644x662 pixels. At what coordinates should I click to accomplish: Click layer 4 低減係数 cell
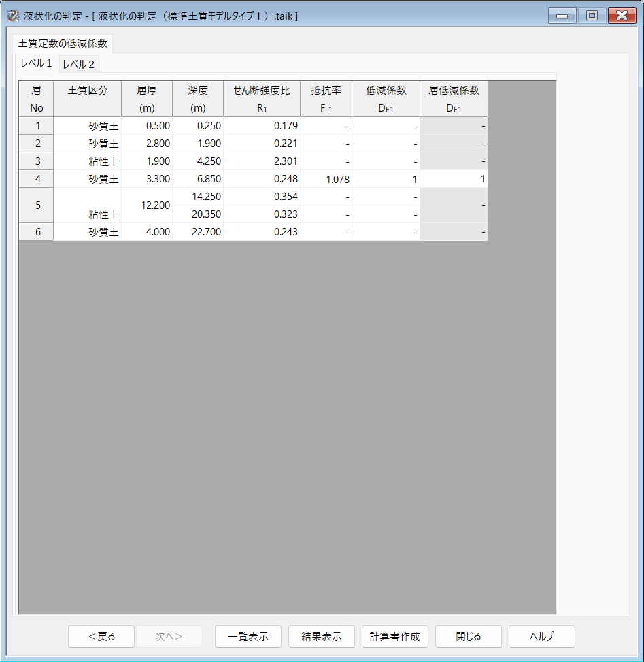tap(386, 179)
